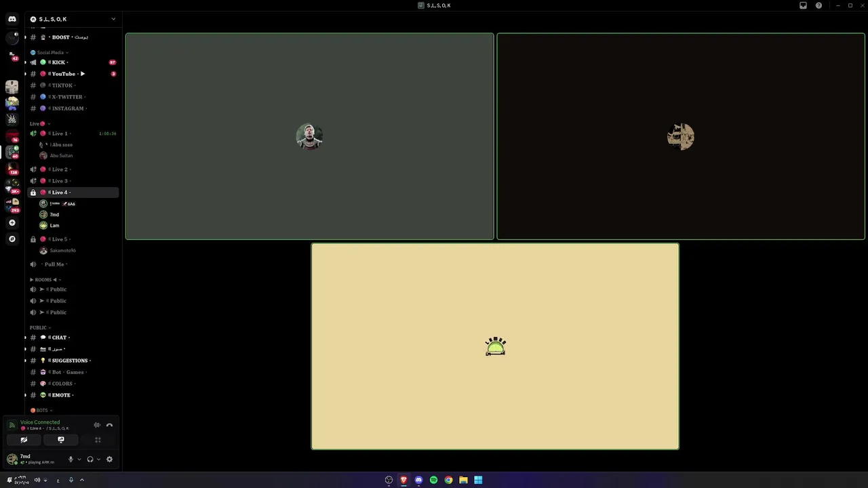Screen dimensions: 868x488
Task: Collapse the PUBLIC category
Action: coord(40,327)
